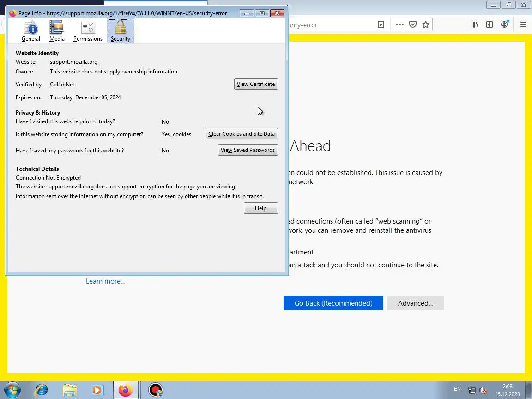Click the EN language indicator
This screenshot has width=532, height=399.
(457, 389)
